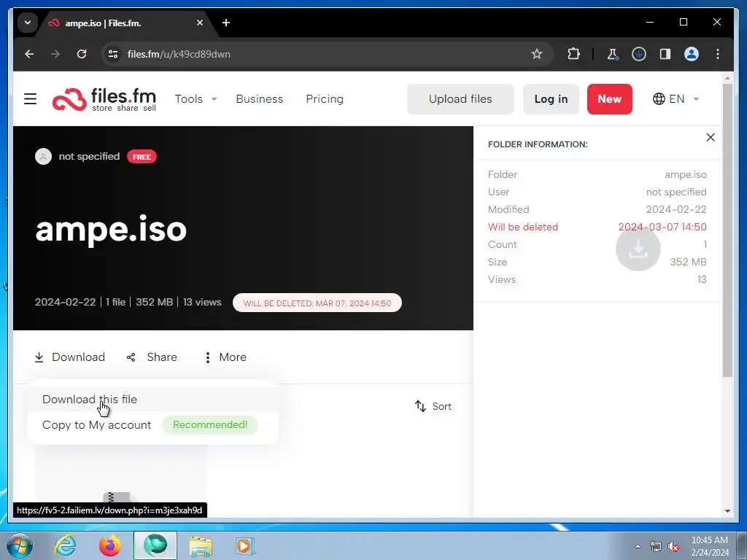Close the Folder Information panel
747x560 pixels.
coord(711,138)
